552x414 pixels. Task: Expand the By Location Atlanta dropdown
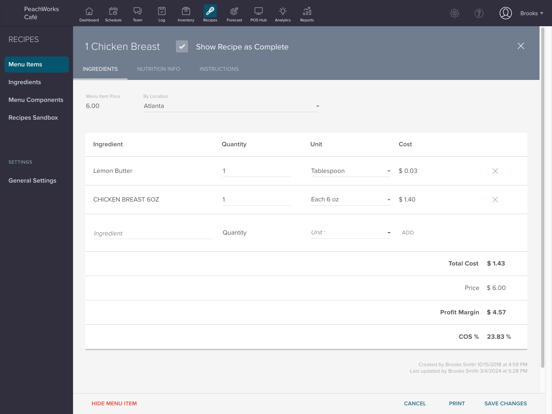pyautogui.click(x=231, y=106)
